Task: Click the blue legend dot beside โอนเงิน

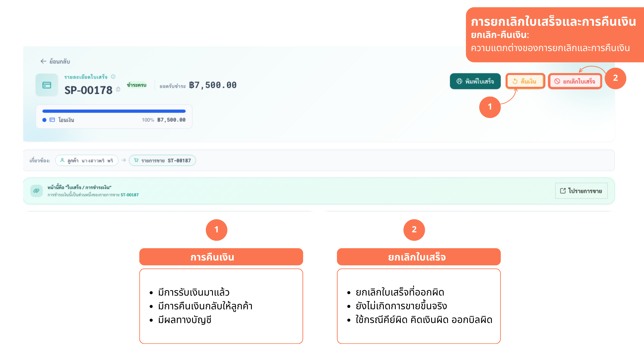Action: [45, 120]
